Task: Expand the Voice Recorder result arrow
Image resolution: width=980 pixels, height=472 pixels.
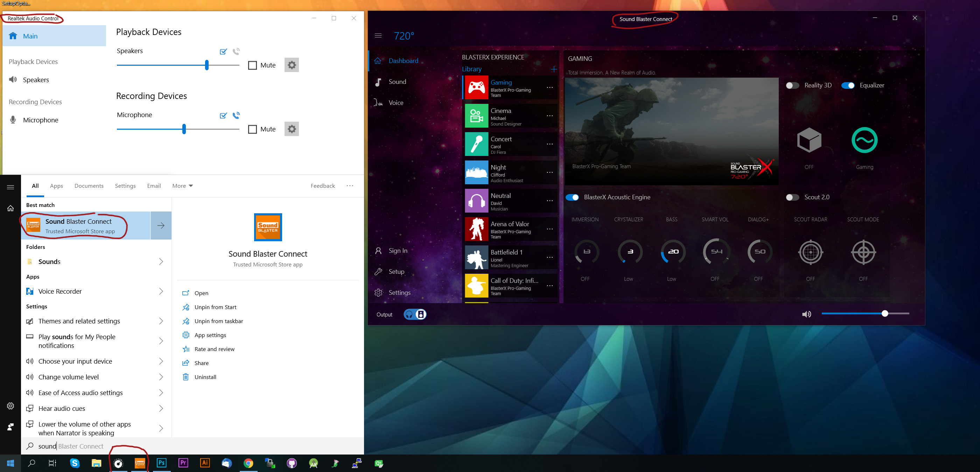Action: point(161,292)
